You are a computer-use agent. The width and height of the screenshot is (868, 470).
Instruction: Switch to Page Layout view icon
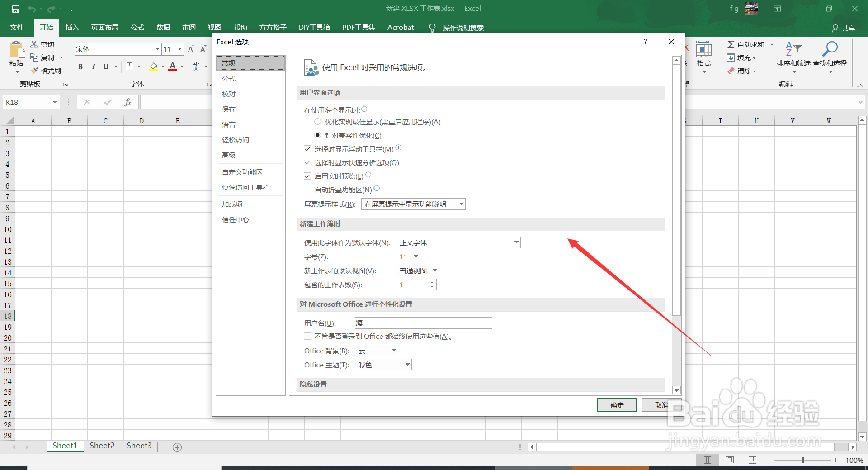pos(730,460)
